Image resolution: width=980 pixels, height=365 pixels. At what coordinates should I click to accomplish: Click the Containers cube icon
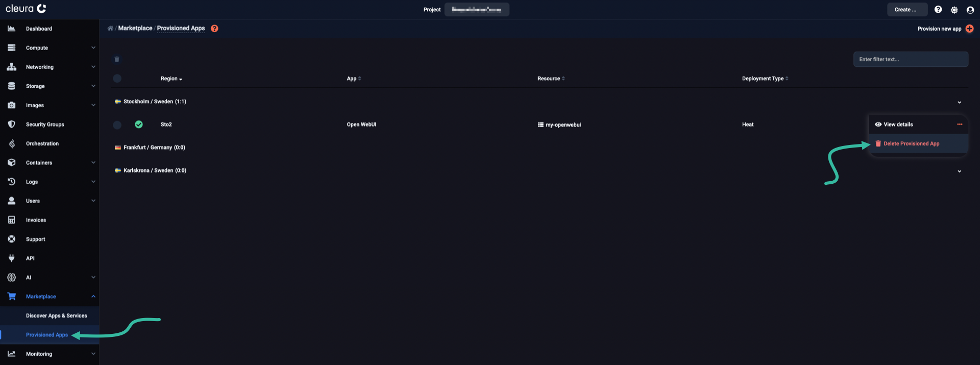pos(11,162)
